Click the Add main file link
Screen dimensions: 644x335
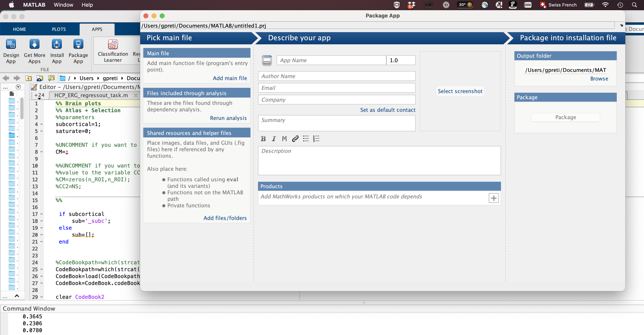coord(230,78)
